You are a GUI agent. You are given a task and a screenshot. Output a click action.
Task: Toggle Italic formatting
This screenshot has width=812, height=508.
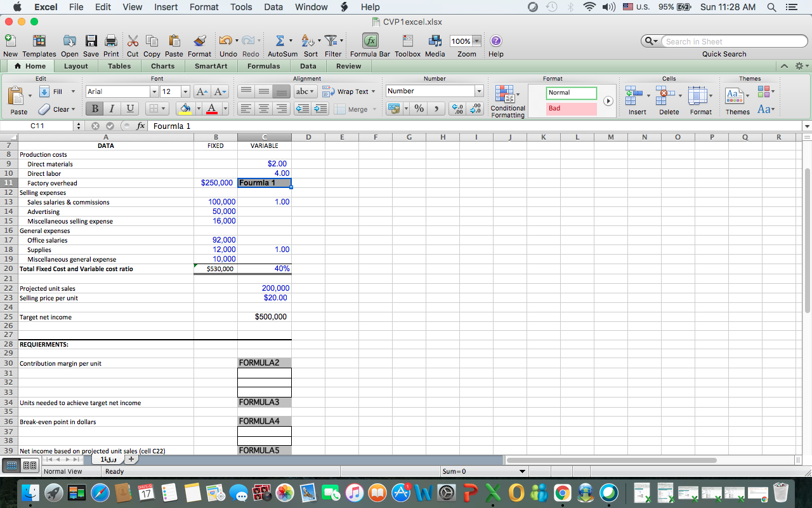coord(112,109)
